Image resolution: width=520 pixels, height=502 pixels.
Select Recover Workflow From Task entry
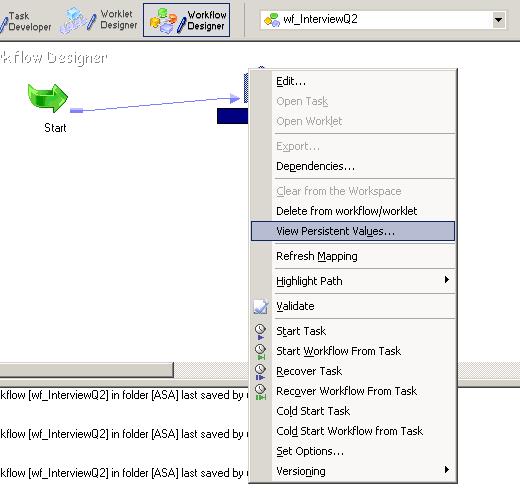[353, 391]
